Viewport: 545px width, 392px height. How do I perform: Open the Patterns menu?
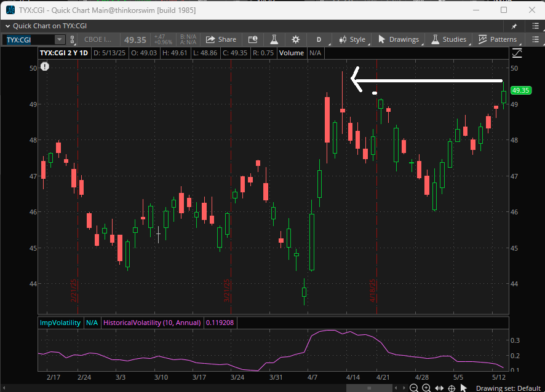click(x=498, y=39)
